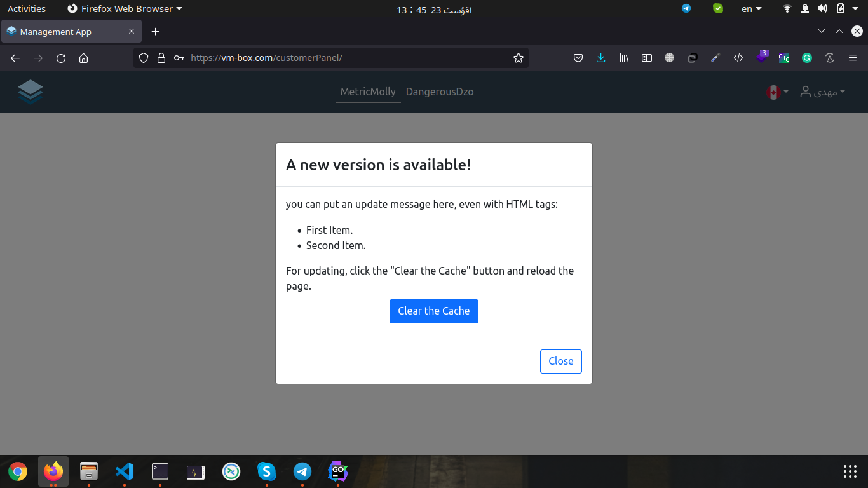Select the MetricMolly navigation tab
This screenshot has height=488, width=868.
click(x=368, y=91)
